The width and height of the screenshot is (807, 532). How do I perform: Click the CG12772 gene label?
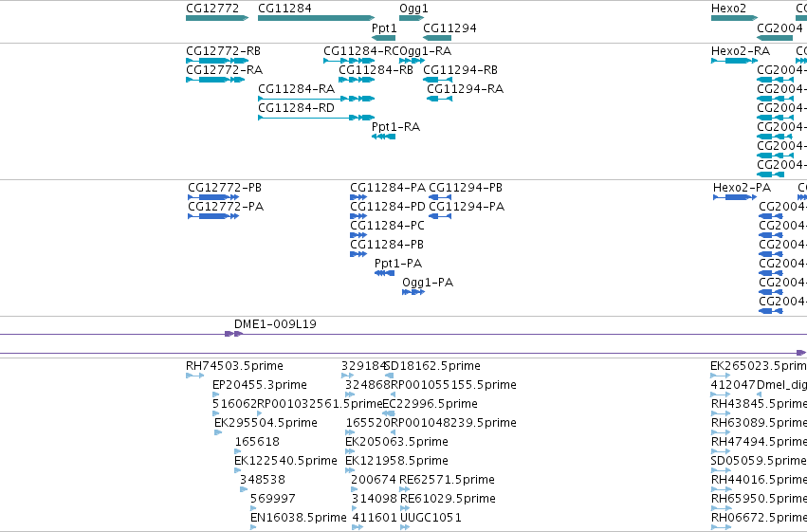click(212, 9)
